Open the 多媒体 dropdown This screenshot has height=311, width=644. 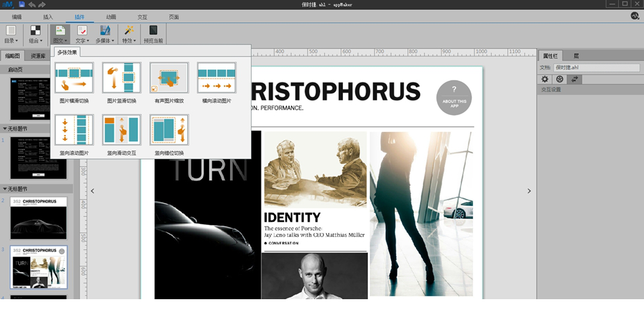point(105,34)
